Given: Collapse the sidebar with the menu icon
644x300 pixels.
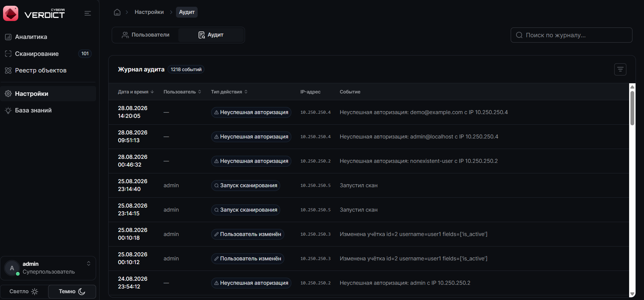Looking at the screenshot, I should pos(88,14).
